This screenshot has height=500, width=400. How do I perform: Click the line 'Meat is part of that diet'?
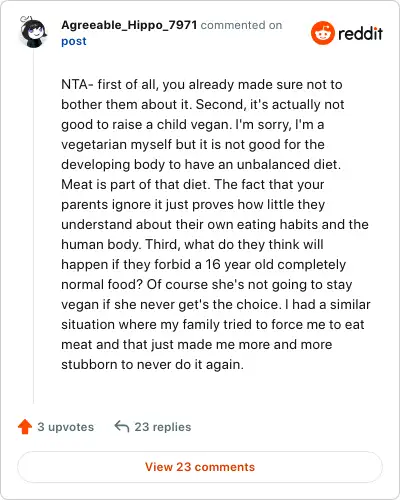193,185
